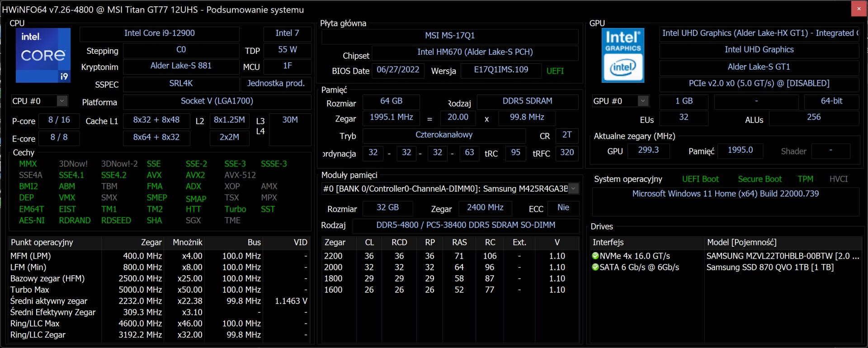868x348 pixels.
Task: Click the Interfejs drives column header
Action: click(647, 243)
